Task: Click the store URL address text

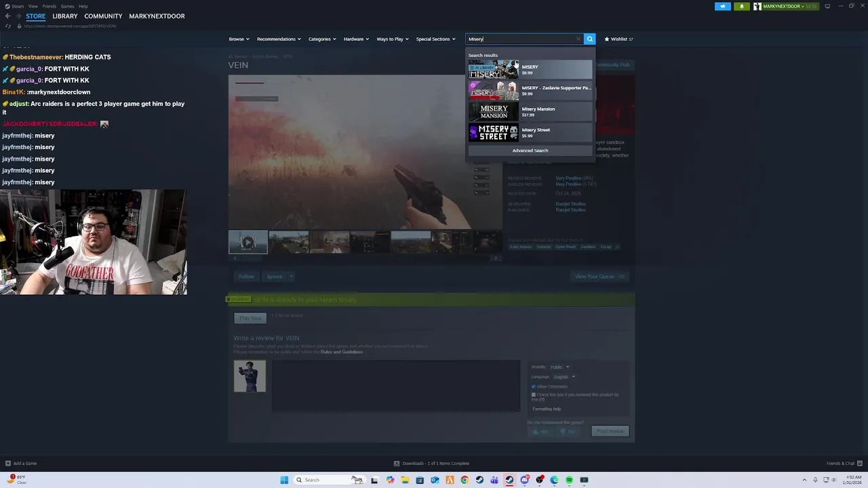Action: point(70,26)
